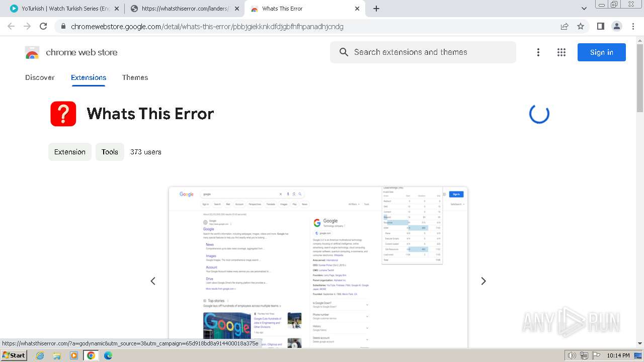This screenshot has height=362, width=644.
Task: Close the Whats This Error tab
Action: tap(357, 9)
